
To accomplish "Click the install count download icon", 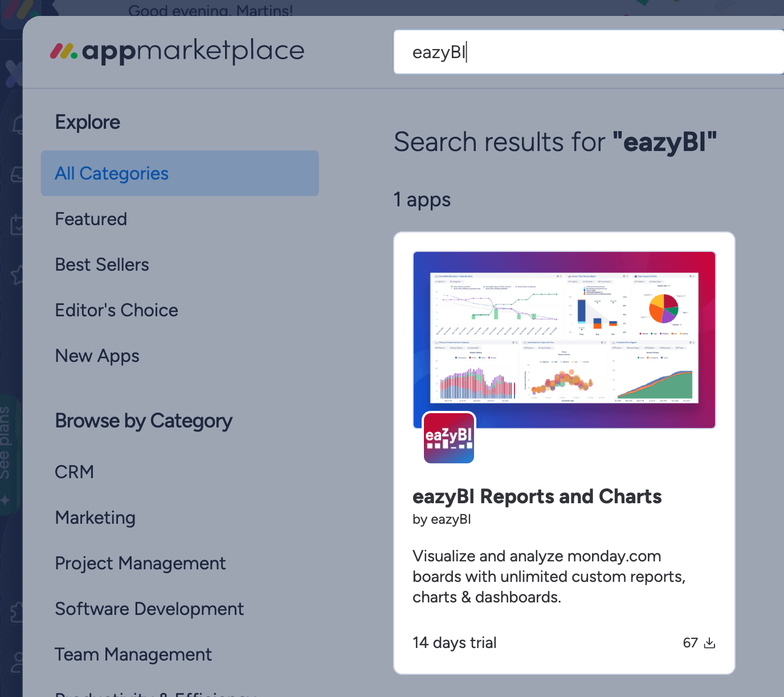I will coord(709,643).
